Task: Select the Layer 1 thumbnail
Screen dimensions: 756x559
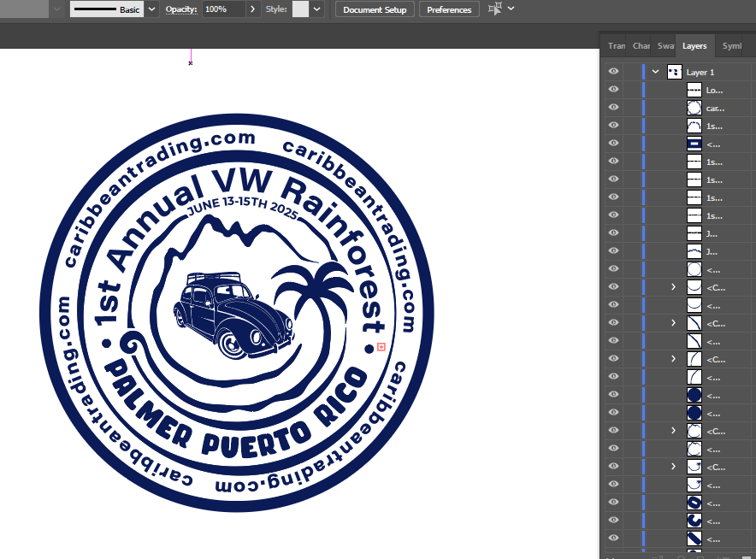Action: click(675, 72)
